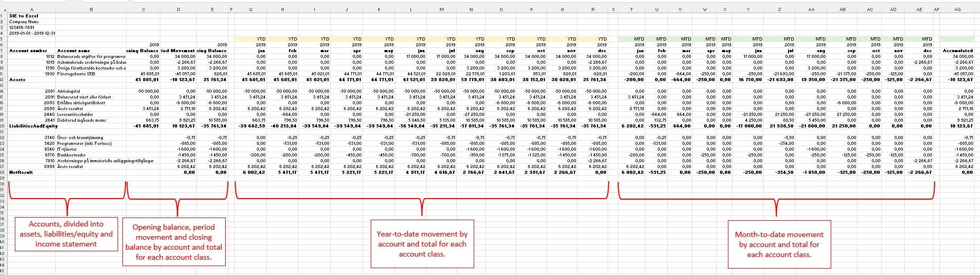Select the red 'Opening balance, period movement' annotation box

174,242
